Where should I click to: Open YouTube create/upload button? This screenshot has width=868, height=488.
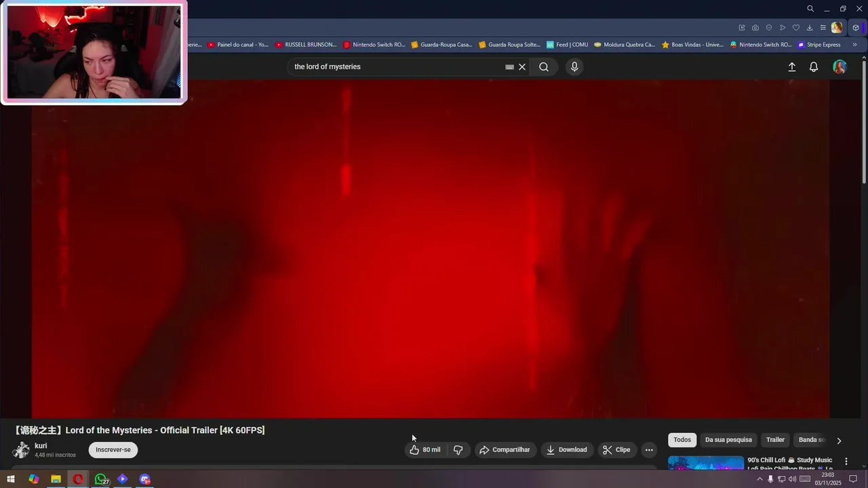791,66
